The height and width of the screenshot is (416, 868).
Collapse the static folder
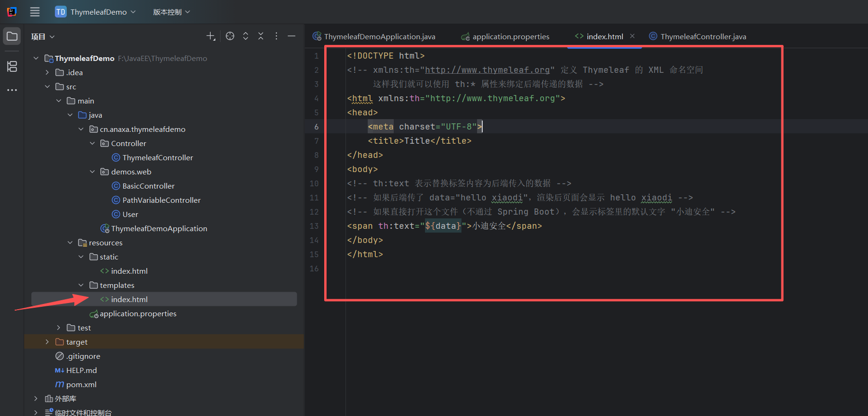81,257
